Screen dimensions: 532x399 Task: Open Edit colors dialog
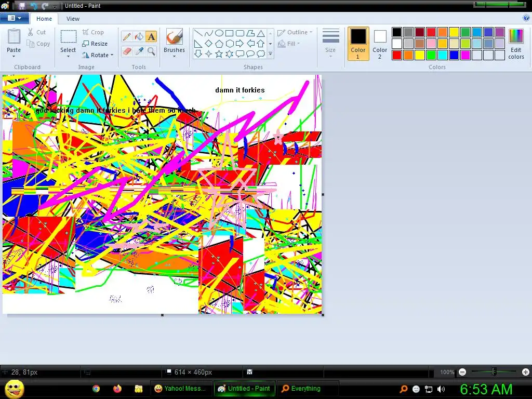click(516, 44)
